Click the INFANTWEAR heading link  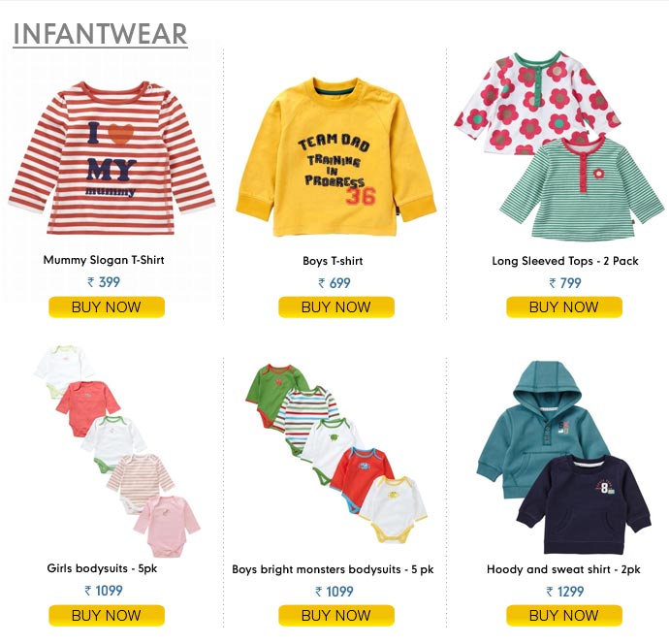click(100, 34)
